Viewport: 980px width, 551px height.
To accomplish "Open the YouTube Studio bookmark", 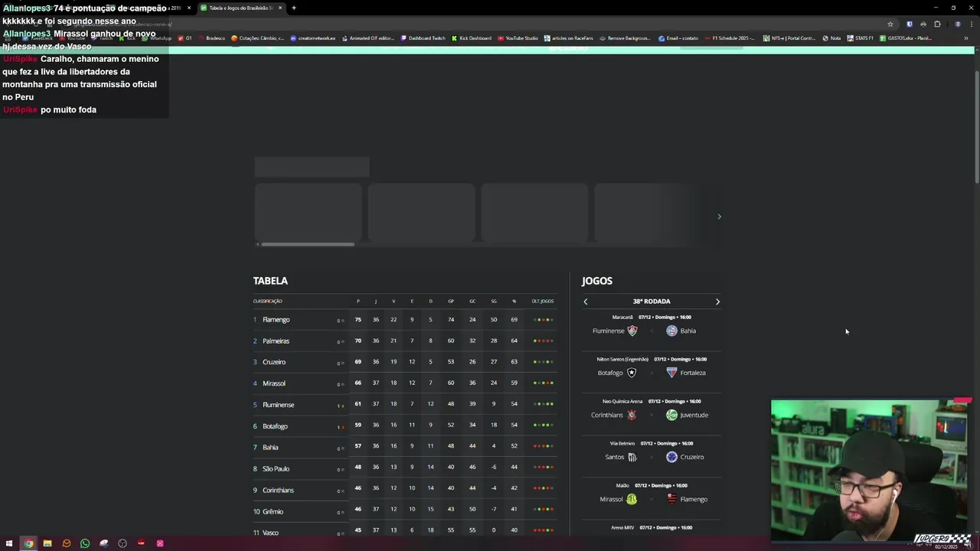I will 518,38.
